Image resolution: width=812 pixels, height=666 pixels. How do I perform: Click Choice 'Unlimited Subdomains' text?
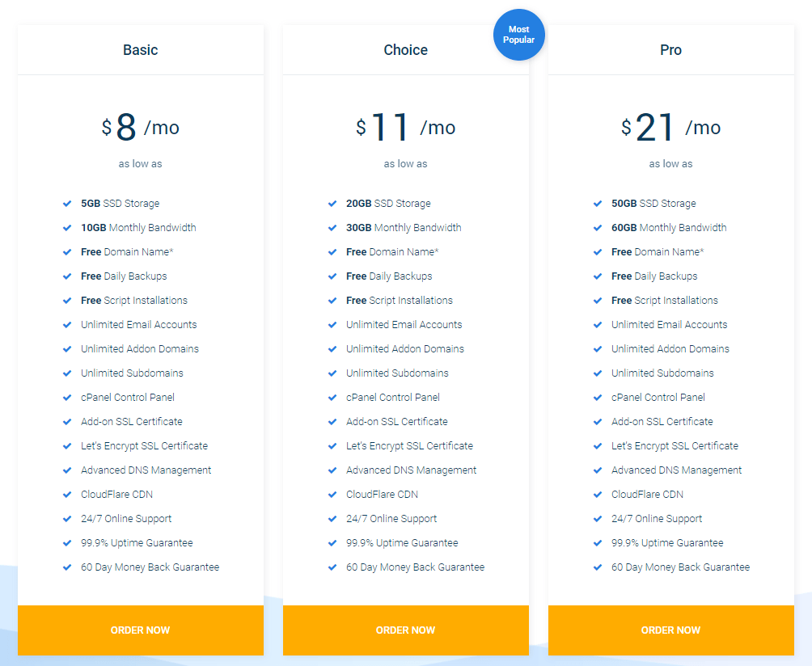(x=397, y=373)
